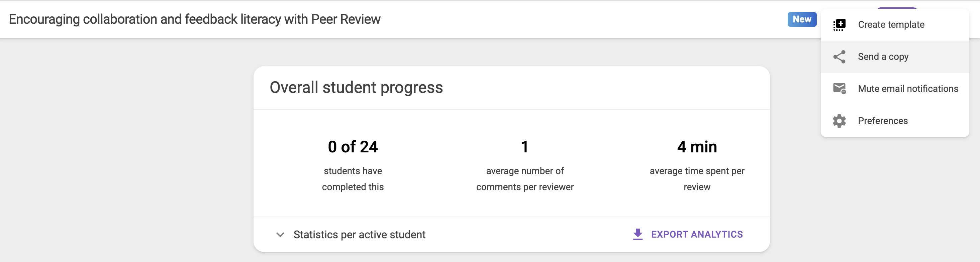The height and width of the screenshot is (262, 980).
Task: Select Mute email notifications menu item
Action: pos(908,89)
